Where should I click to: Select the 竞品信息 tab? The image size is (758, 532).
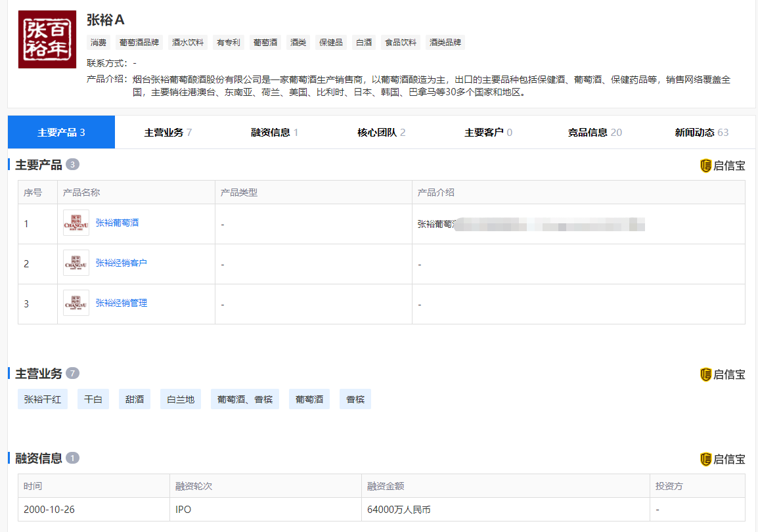point(594,132)
